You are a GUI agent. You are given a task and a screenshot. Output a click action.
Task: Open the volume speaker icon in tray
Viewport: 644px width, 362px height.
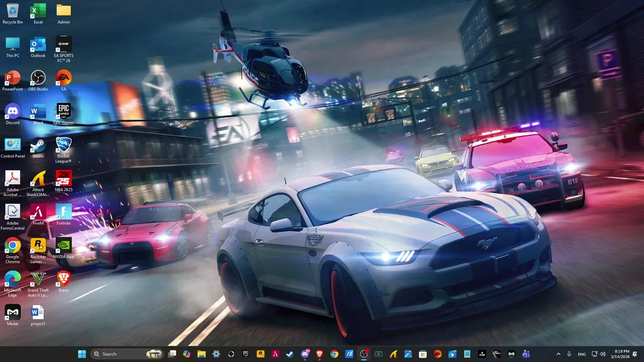603,354
